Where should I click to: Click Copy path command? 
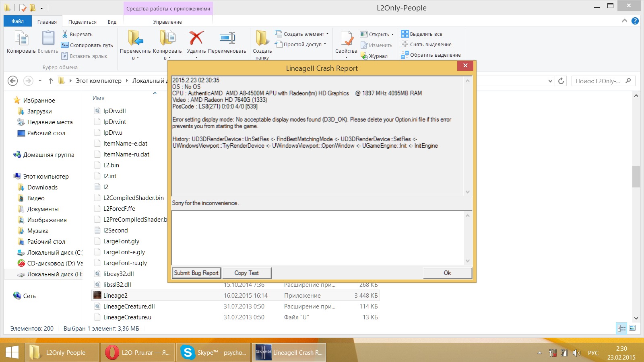(87, 45)
